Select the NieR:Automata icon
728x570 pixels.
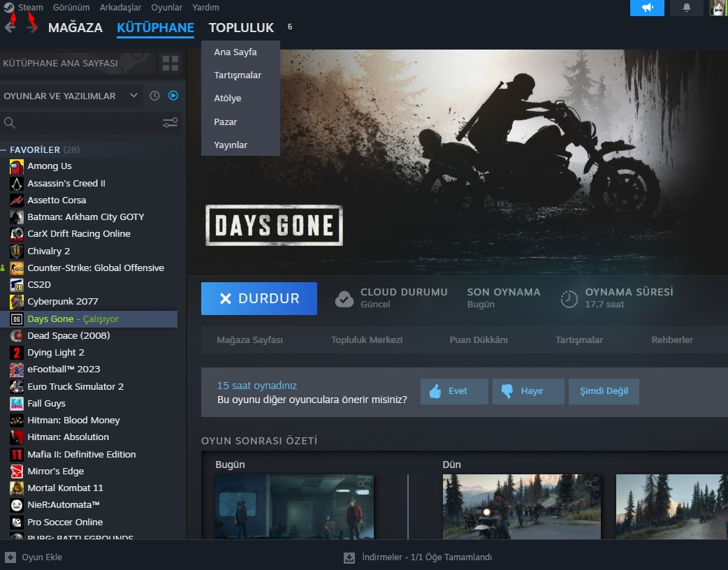tap(17, 504)
